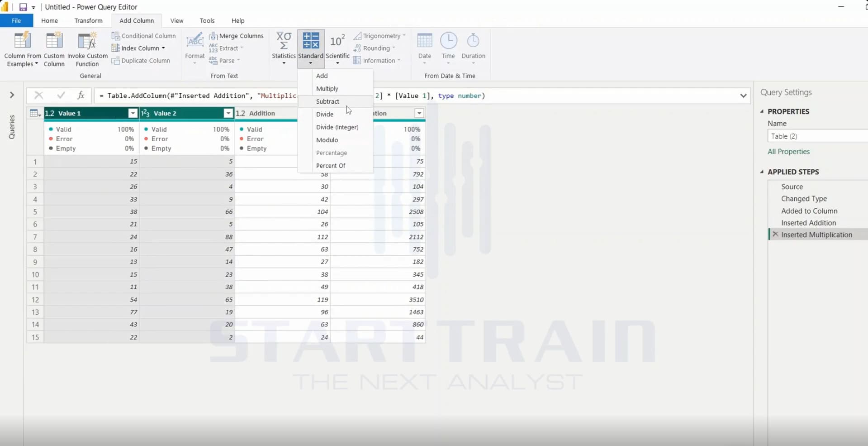
Task: Choose Multiply from Standard menu
Action: [335, 89]
